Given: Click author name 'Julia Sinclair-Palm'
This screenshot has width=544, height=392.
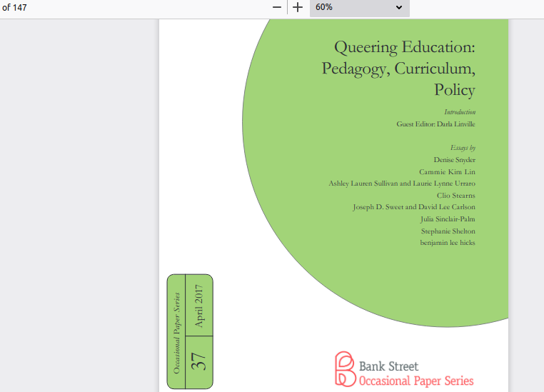Looking at the screenshot, I should click(x=448, y=219).
